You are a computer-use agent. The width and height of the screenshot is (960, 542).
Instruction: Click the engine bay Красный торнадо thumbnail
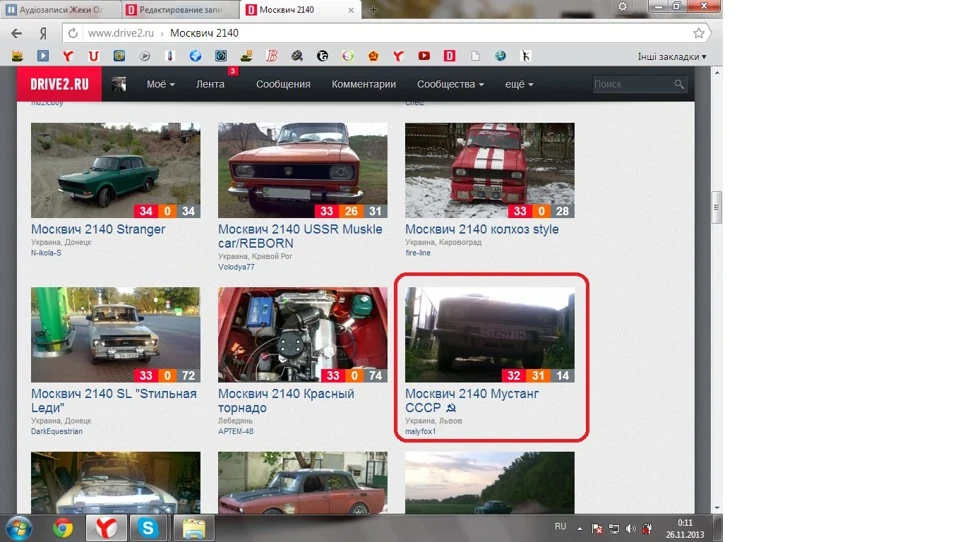click(302, 335)
